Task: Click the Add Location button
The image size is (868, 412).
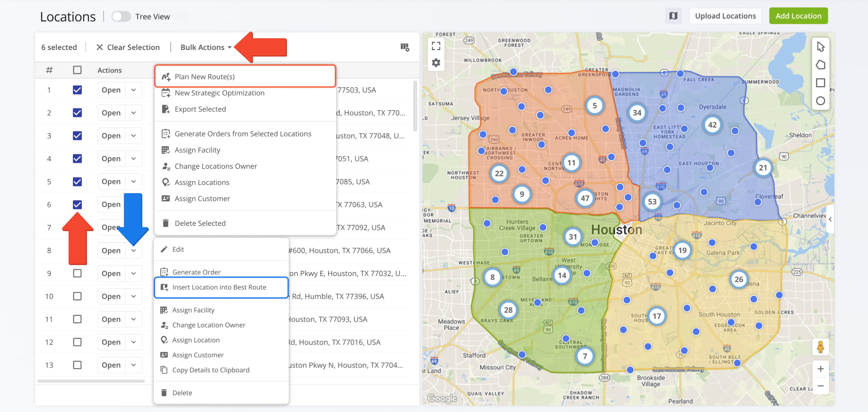Action: 798,16
